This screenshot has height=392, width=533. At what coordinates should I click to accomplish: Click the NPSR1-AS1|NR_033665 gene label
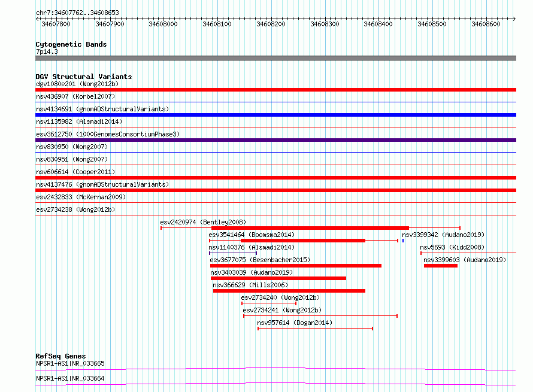70,363
